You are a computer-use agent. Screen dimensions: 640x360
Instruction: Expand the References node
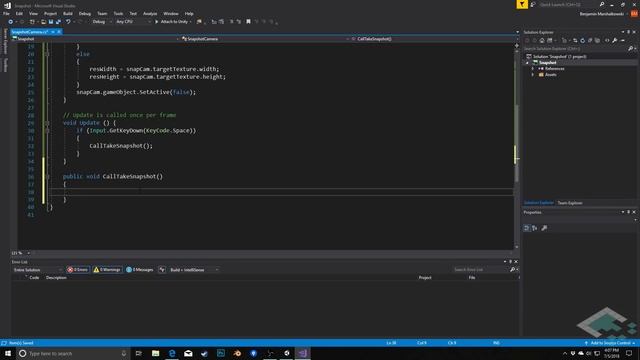(533, 69)
